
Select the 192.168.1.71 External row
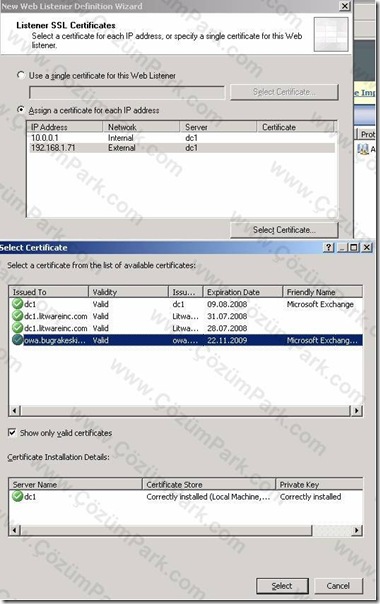click(182, 148)
